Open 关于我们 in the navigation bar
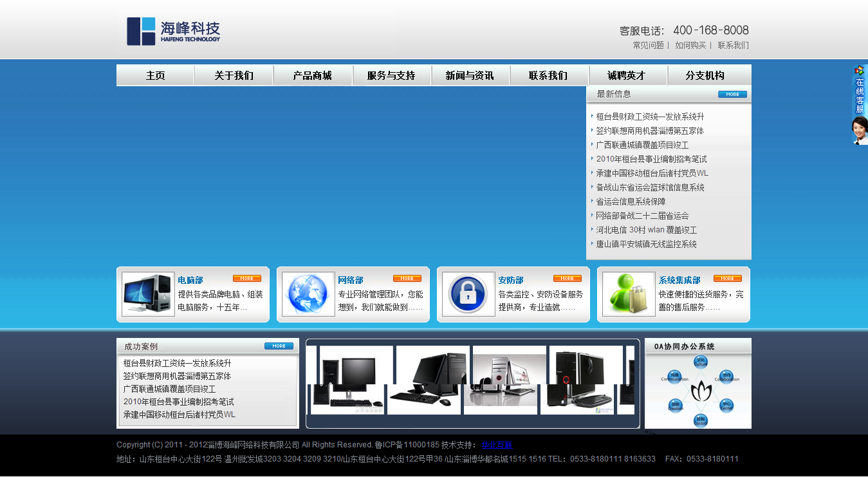The image size is (868, 477). 234,75
